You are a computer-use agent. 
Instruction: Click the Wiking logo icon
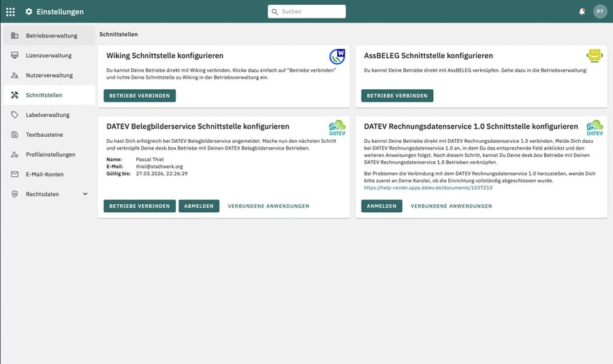(x=337, y=56)
